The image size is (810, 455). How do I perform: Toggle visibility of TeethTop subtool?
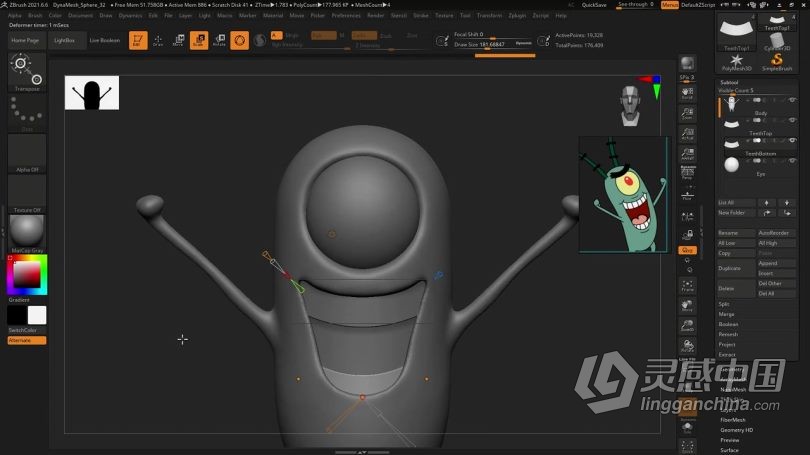[792, 120]
